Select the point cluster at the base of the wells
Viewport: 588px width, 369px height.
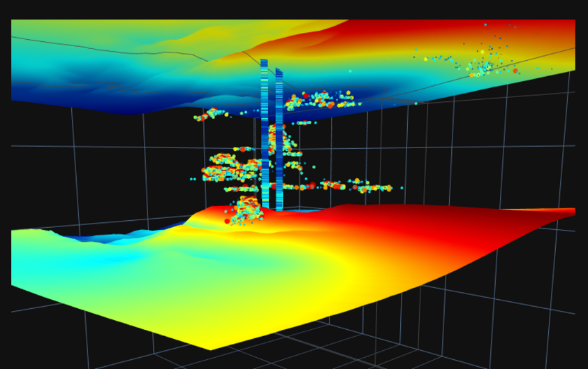click(x=244, y=210)
